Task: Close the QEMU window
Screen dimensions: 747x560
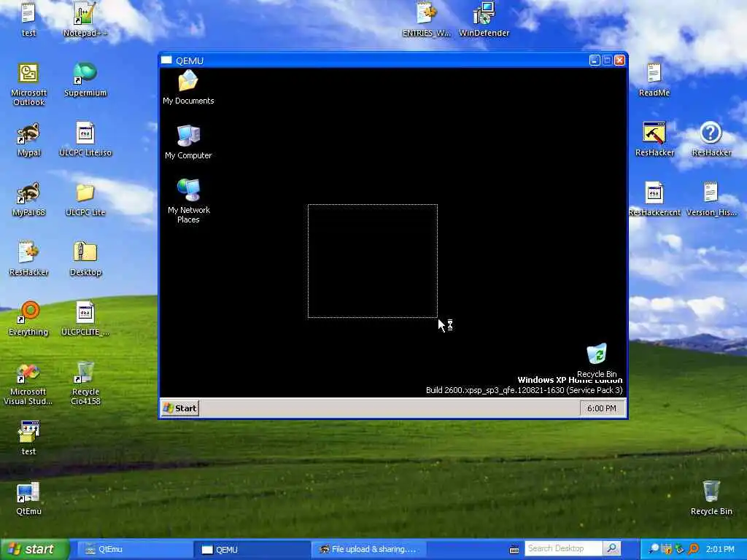Action: tap(619, 61)
